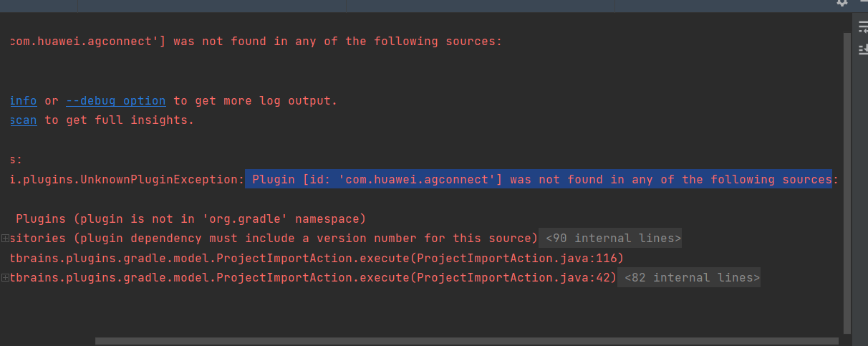Click the plus fold marker beside ProjectImportAction.java:42 line
868x346 pixels.
pos(4,277)
